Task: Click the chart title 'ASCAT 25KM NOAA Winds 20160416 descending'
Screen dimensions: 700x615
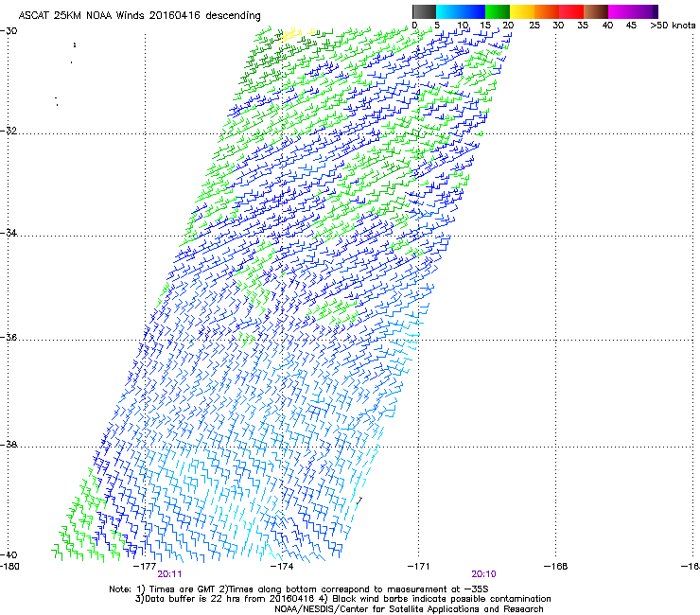Action: click(139, 16)
